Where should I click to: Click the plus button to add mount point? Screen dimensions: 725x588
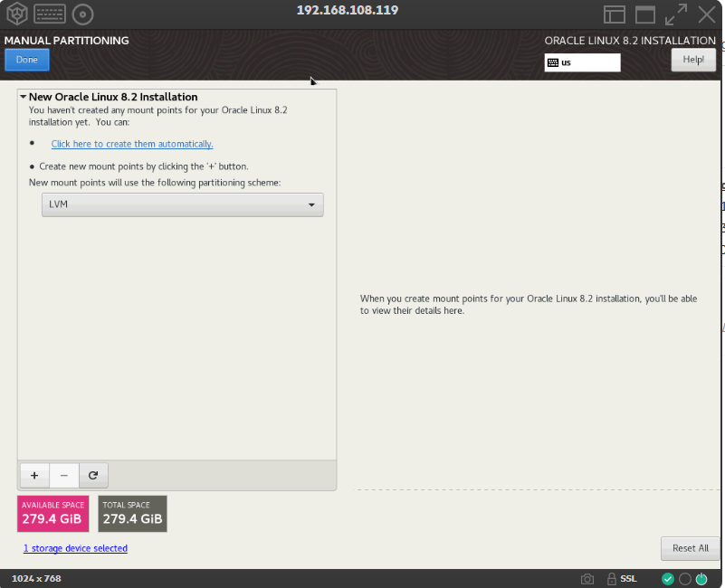pos(34,475)
